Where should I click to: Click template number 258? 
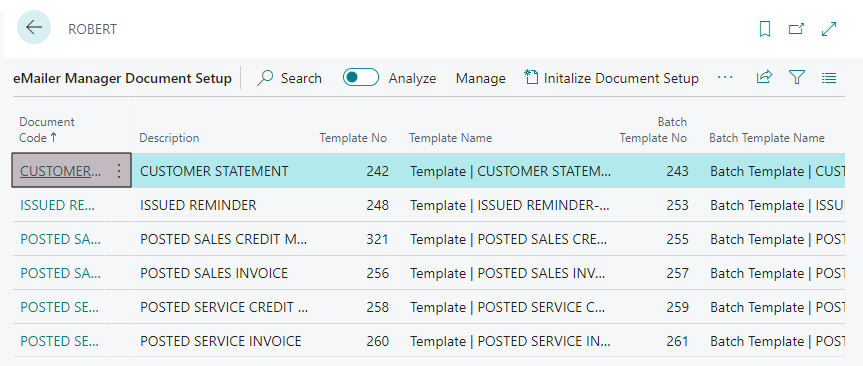378,307
